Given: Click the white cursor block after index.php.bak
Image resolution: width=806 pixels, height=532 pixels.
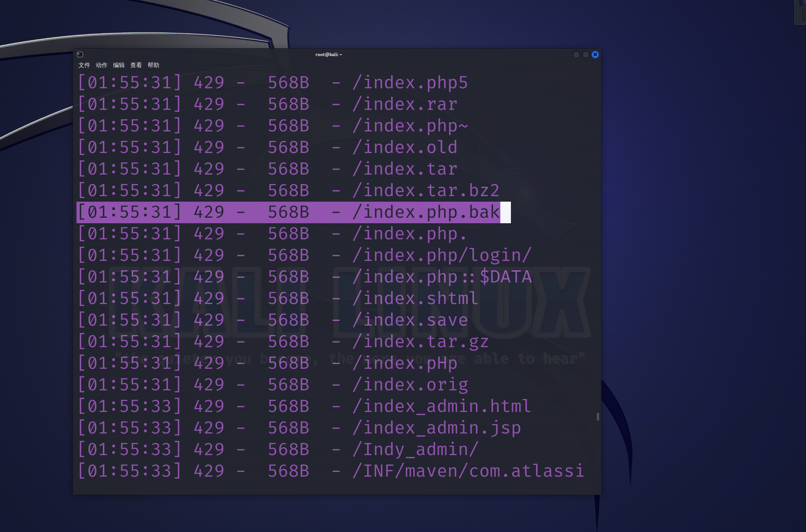Looking at the screenshot, I should (x=505, y=212).
